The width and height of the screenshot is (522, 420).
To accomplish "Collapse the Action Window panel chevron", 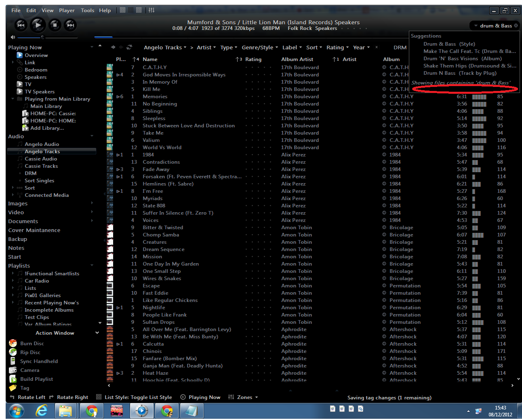I will (x=97, y=333).
